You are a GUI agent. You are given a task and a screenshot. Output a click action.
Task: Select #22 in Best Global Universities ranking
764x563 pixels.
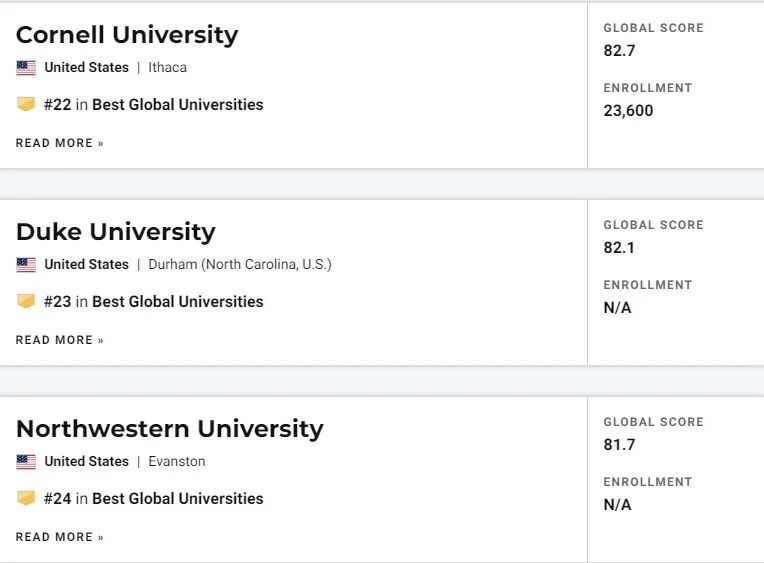pyautogui.click(x=153, y=104)
